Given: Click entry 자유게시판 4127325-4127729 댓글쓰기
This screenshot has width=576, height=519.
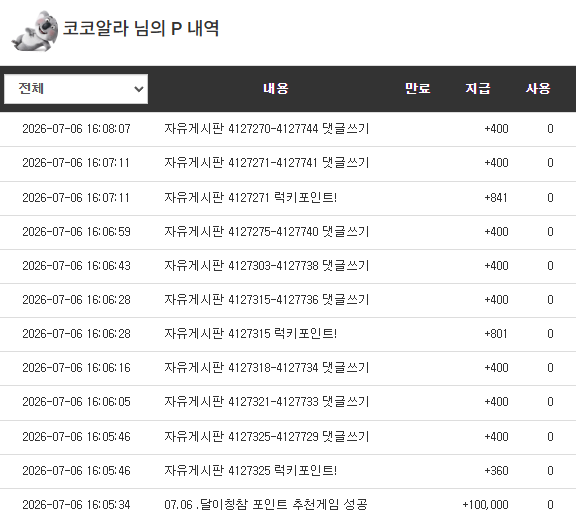Looking at the screenshot, I should coord(267,436).
